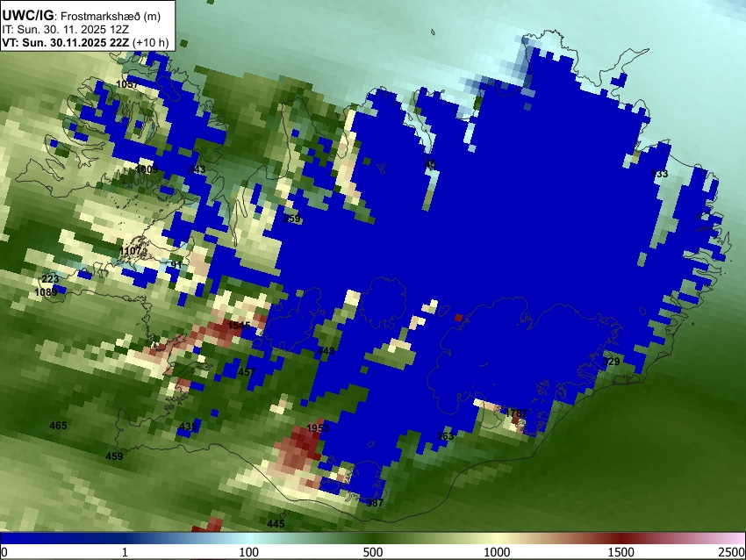Click the map value 91
Image resolution: width=746 pixels, height=560 pixels.
[x=176, y=264]
